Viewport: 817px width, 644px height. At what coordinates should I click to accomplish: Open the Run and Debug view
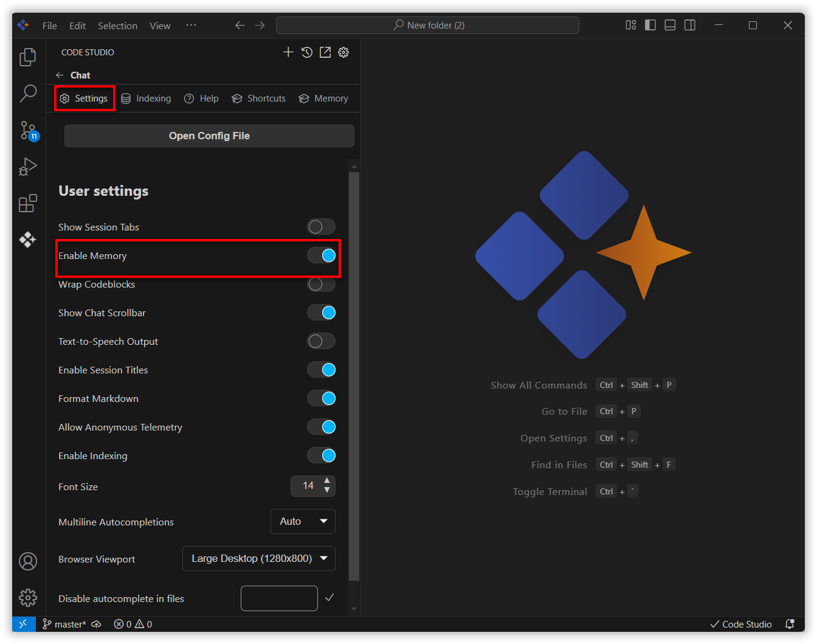click(x=28, y=167)
